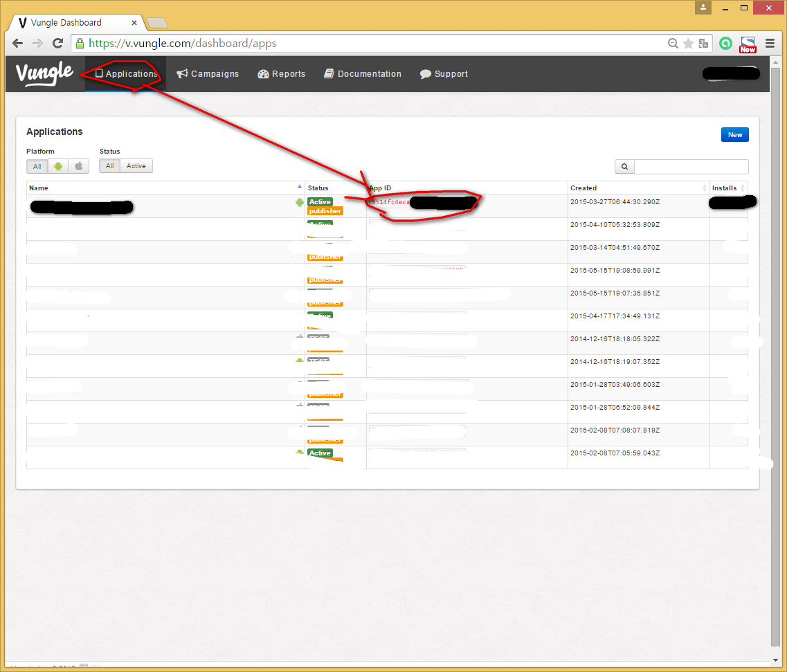Select created date 2014-12-16T18:18:05.322Z
Screen dimensions: 787x672
tap(615, 338)
